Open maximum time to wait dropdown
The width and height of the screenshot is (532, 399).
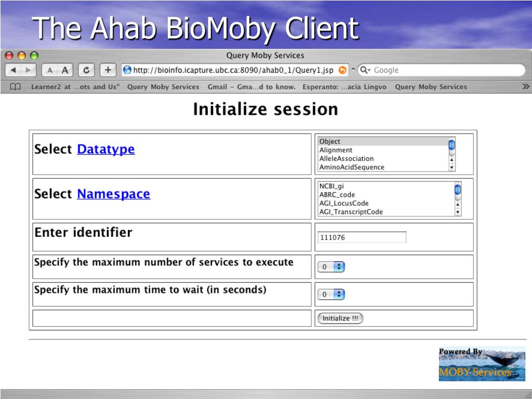point(331,294)
